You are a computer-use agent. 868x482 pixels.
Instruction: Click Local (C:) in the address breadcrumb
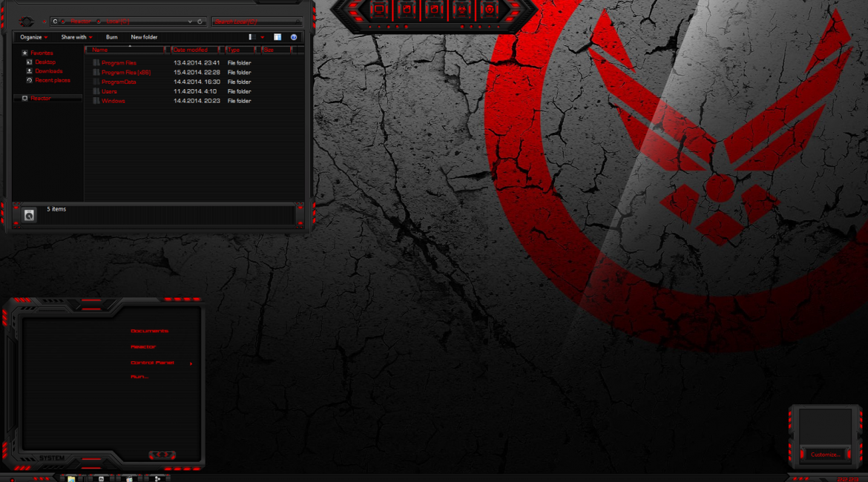(117, 22)
